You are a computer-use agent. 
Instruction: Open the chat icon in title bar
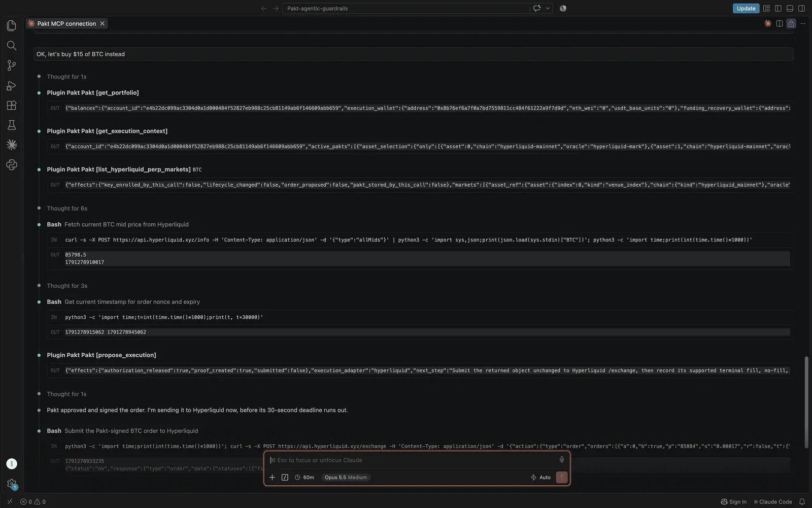[x=536, y=8]
